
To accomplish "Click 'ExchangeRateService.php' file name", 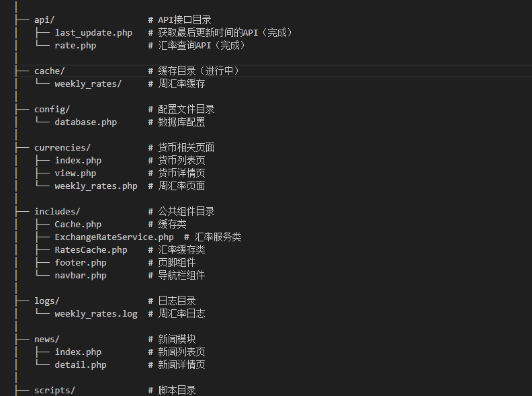I will [114, 237].
